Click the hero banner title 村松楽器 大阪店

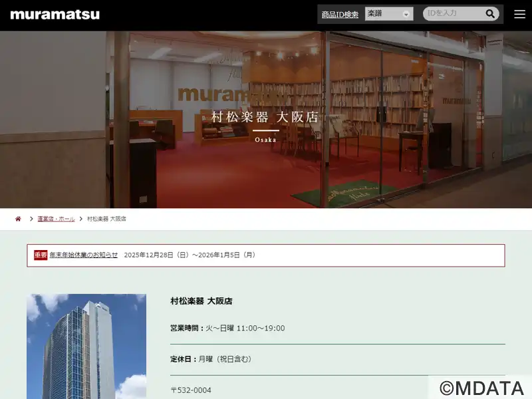point(265,117)
